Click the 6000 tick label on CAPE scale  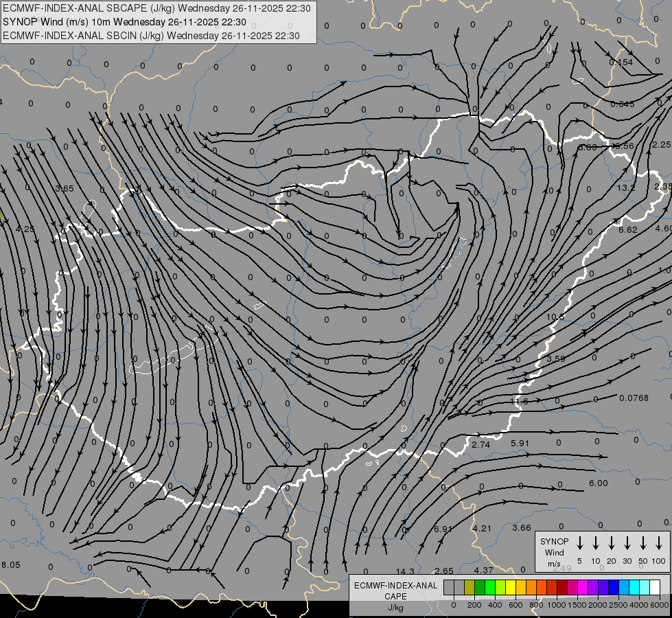pos(660,605)
